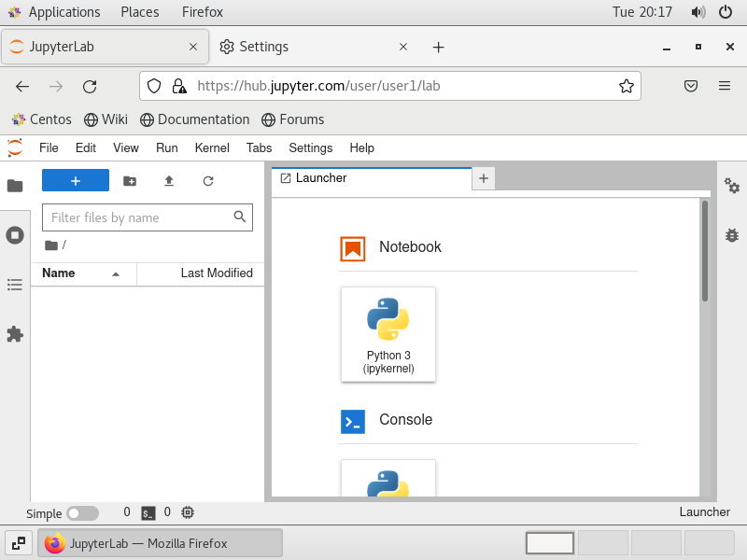Click the Upload Files arrow icon
This screenshot has width=747, height=560.
pos(169,181)
